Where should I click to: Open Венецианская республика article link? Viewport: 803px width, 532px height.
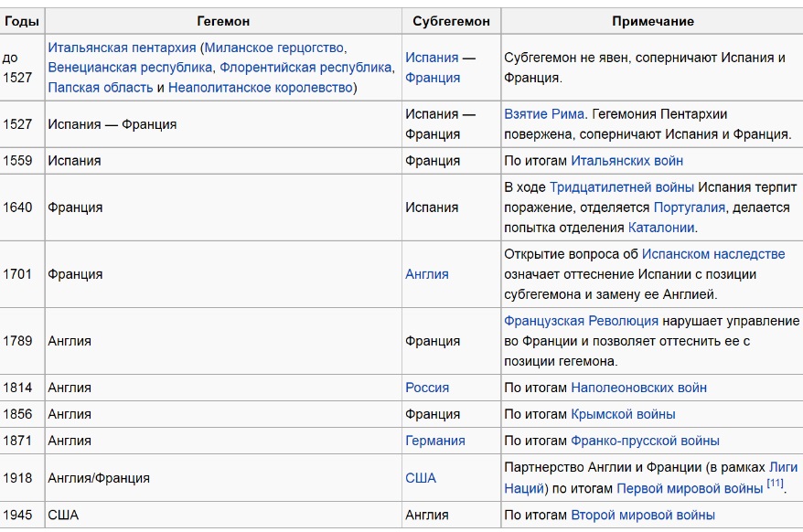pos(130,68)
